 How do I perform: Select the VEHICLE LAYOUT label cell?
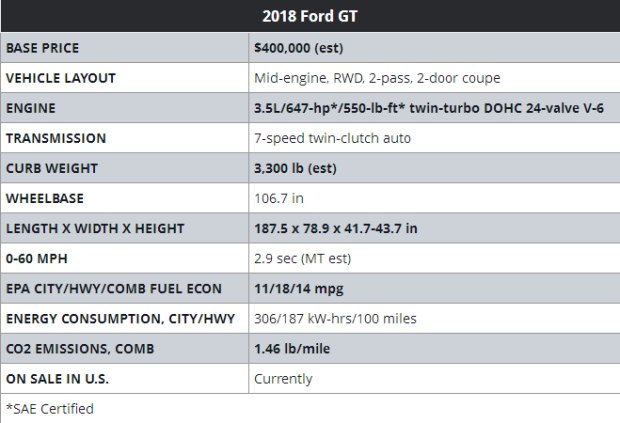(x=61, y=77)
